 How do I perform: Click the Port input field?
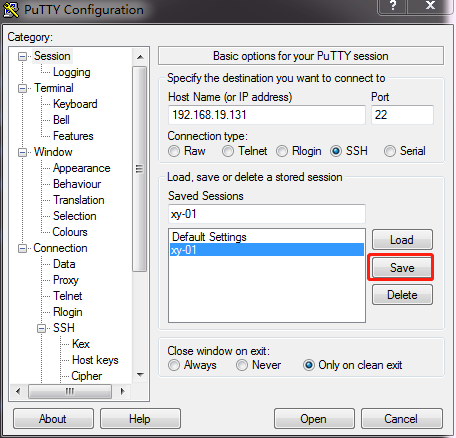pos(402,115)
